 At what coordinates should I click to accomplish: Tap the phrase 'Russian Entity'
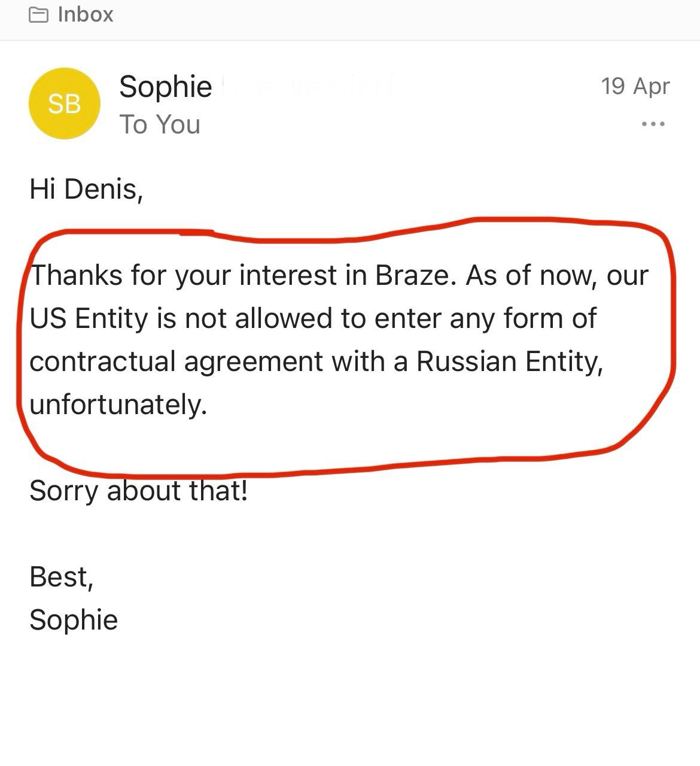coord(510,361)
